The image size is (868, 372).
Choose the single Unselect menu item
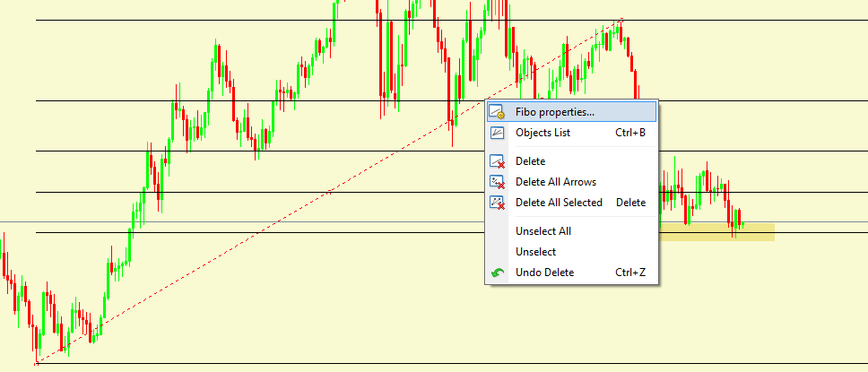535,252
